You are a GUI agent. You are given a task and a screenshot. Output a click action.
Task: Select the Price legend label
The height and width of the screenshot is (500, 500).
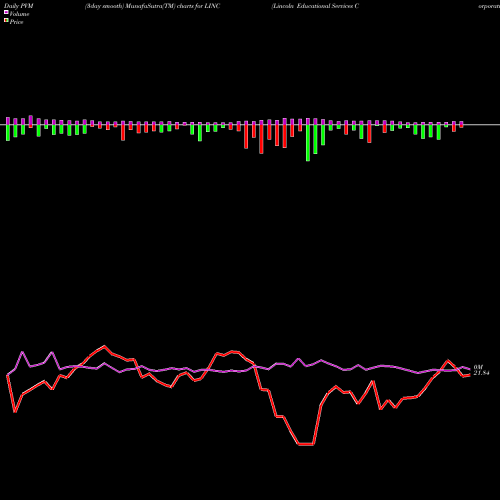pos(16,22)
